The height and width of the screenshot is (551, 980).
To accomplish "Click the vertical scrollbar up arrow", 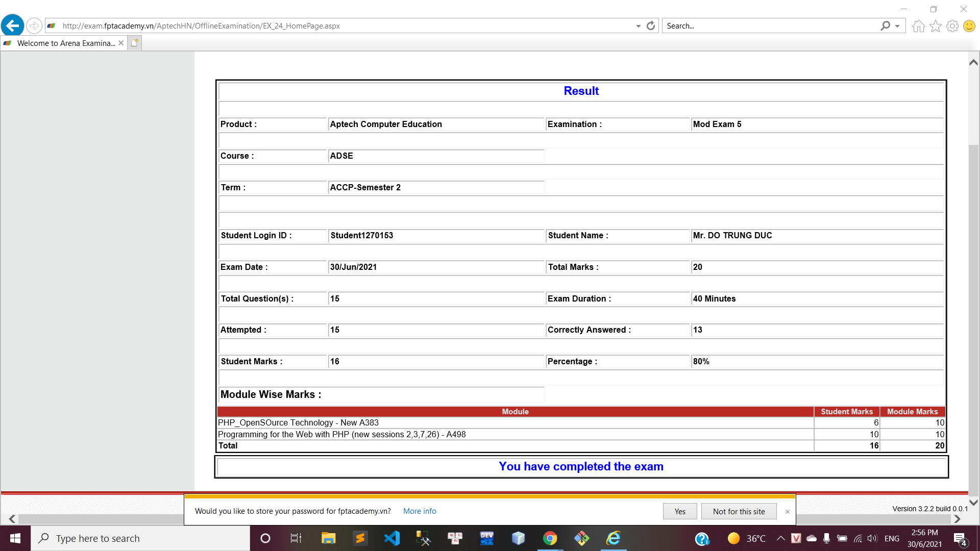I will (x=973, y=62).
